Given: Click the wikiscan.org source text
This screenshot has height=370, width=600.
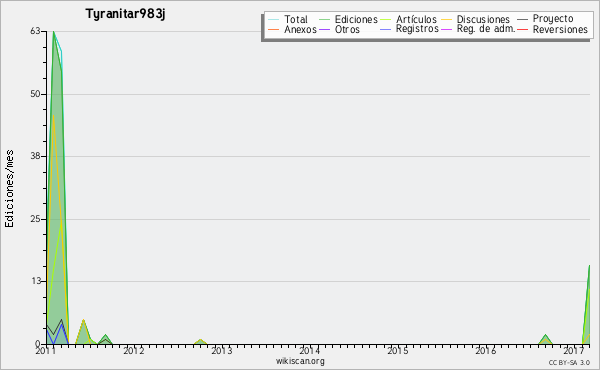Looking at the screenshot, I should [300, 361].
